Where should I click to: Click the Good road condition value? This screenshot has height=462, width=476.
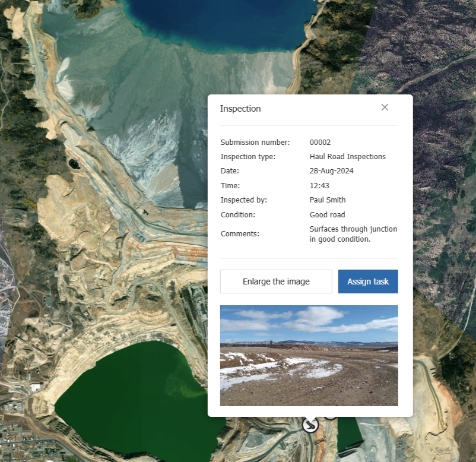click(x=327, y=215)
